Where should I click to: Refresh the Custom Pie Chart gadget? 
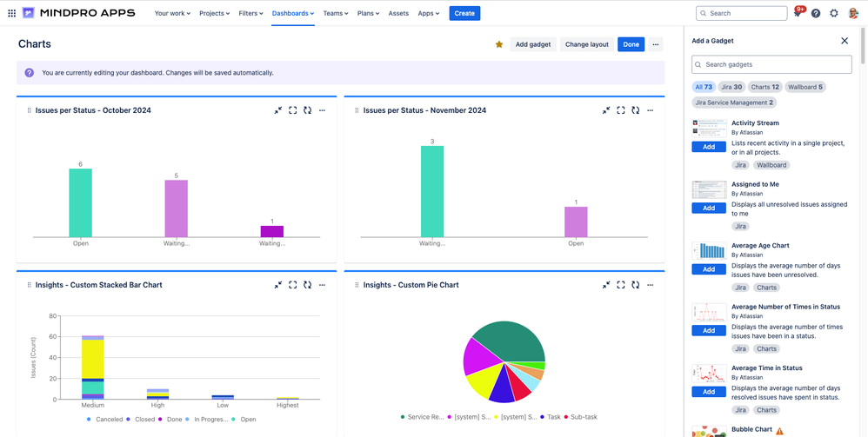click(636, 285)
